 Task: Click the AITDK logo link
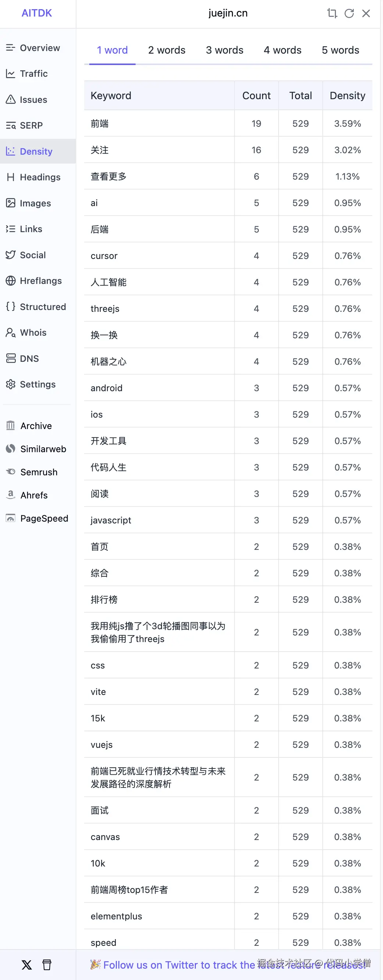pos(37,13)
